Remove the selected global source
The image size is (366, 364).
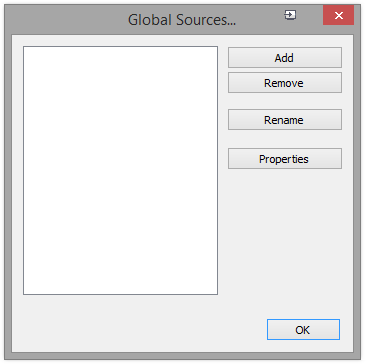[x=285, y=83]
